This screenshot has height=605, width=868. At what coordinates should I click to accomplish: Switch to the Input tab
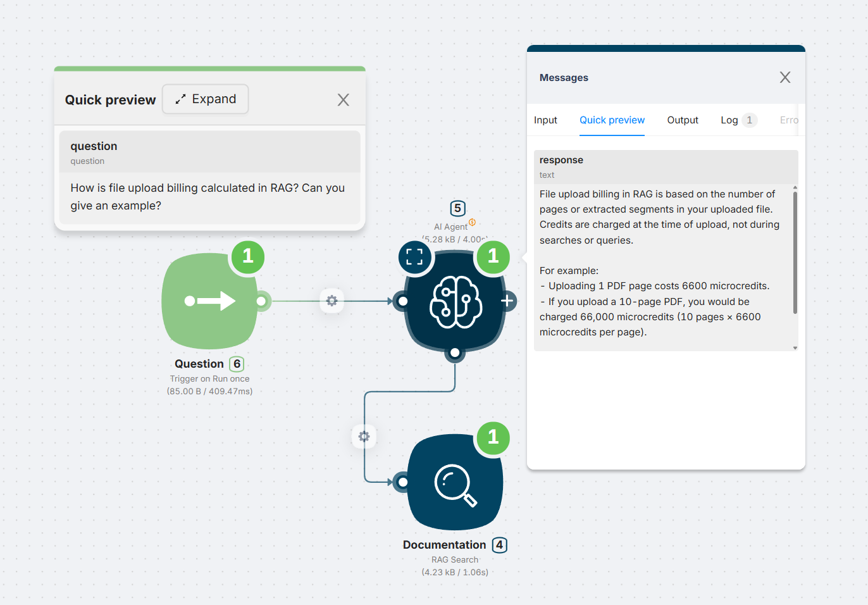click(545, 120)
